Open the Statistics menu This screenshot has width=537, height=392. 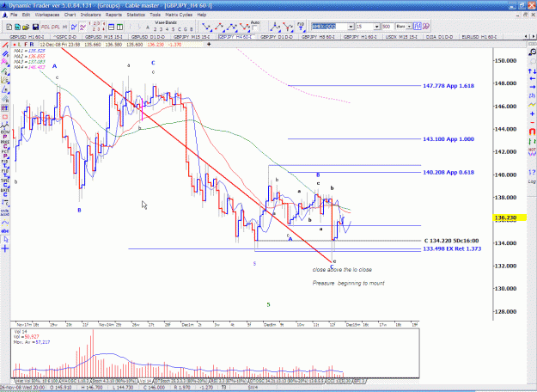point(136,15)
